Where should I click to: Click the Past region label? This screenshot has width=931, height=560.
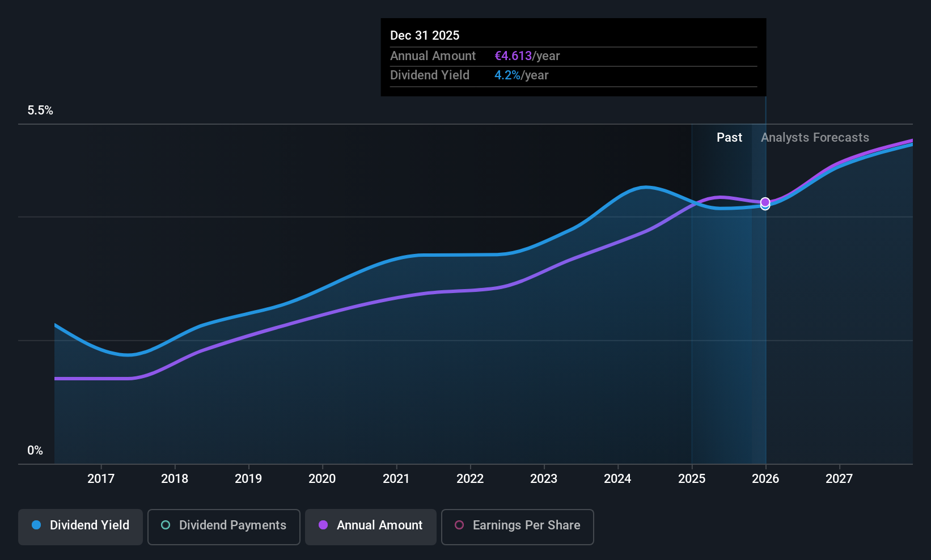[x=729, y=137]
